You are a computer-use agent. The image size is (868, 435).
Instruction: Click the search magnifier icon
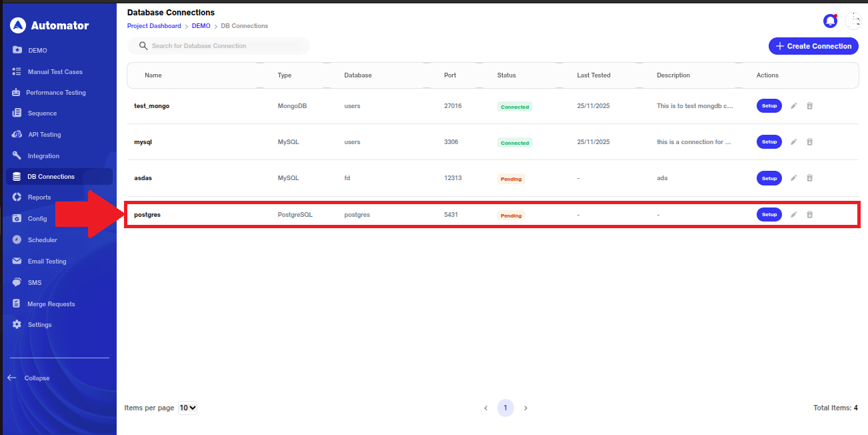(x=143, y=46)
